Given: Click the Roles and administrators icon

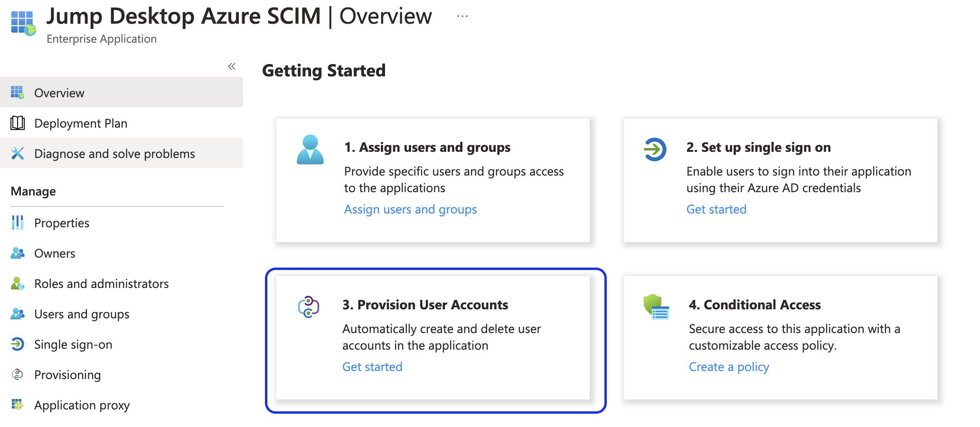Looking at the screenshot, I should click(18, 283).
